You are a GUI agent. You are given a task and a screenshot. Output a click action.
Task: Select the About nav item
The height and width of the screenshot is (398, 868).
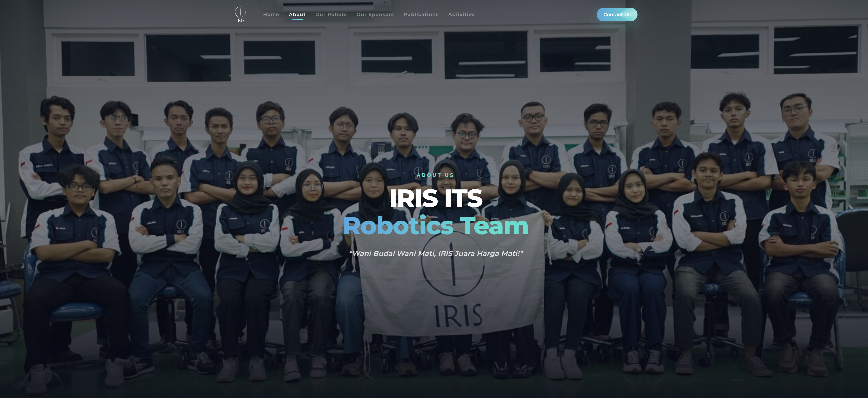(x=297, y=14)
